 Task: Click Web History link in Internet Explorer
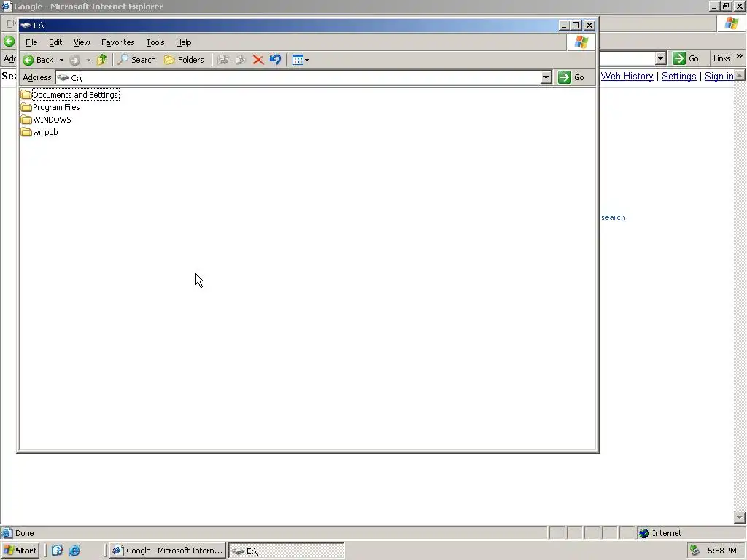(627, 76)
